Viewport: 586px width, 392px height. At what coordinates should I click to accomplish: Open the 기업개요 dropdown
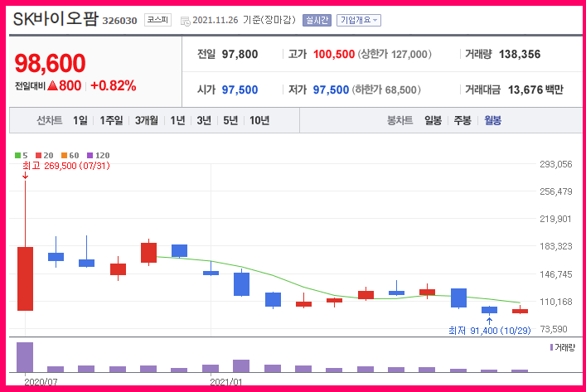click(359, 20)
